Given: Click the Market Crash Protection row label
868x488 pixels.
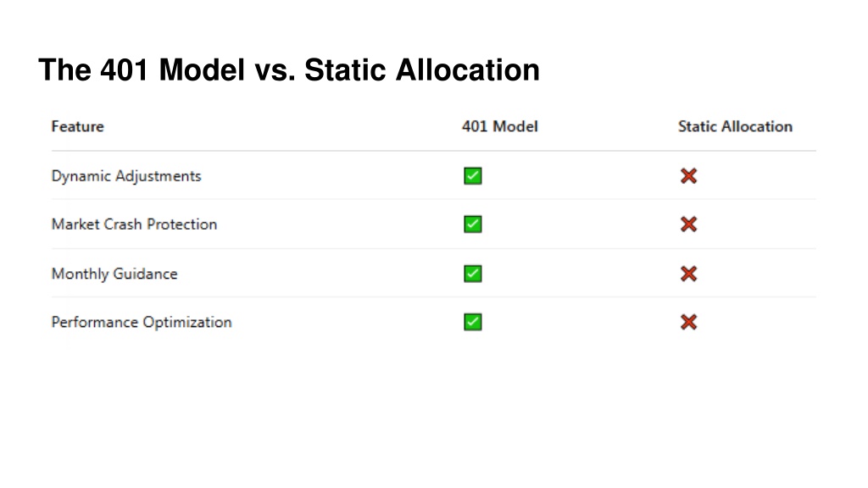Looking at the screenshot, I should click(x=134, y=224).
